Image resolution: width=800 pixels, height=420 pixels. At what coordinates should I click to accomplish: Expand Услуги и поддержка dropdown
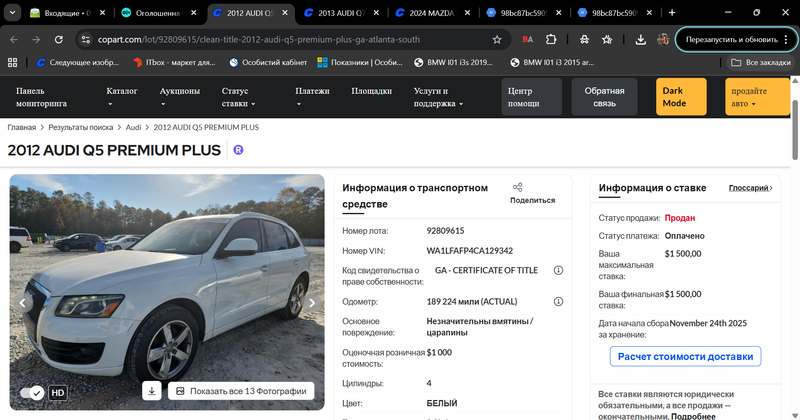[x=438, y=97]
